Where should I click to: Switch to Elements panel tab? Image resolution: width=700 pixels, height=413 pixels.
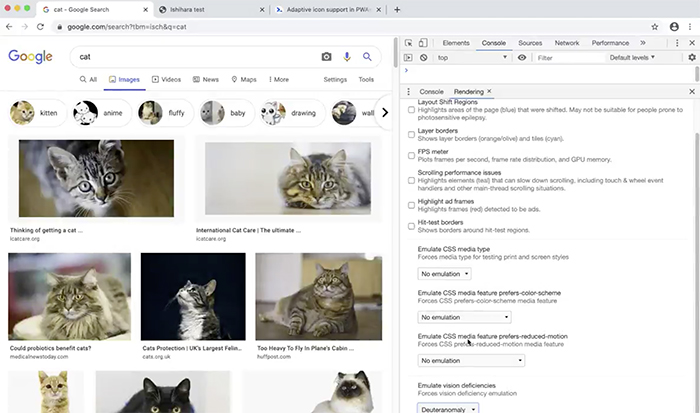pos(456,43)
